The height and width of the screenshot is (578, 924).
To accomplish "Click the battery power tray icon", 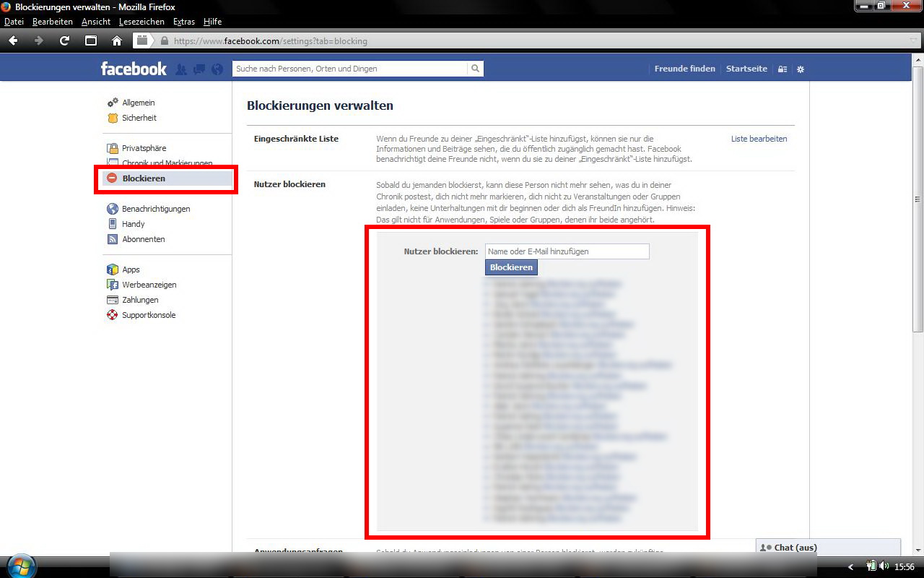I will coord(871,566).
